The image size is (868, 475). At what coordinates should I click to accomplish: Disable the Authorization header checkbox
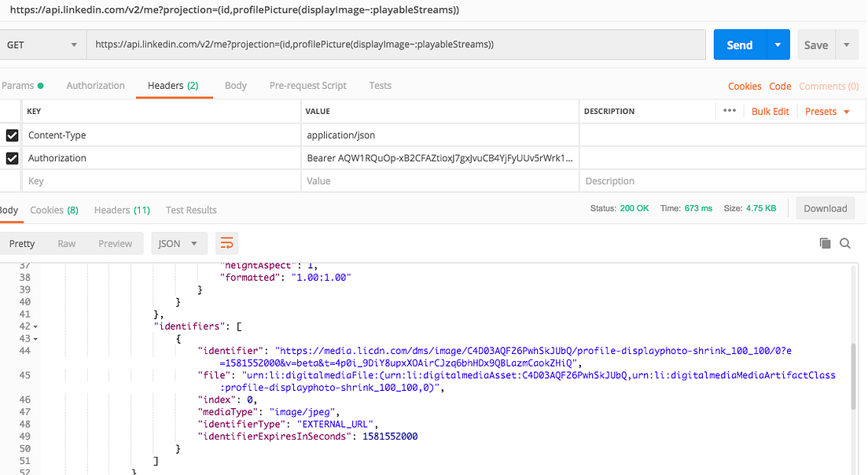[10, 158]
